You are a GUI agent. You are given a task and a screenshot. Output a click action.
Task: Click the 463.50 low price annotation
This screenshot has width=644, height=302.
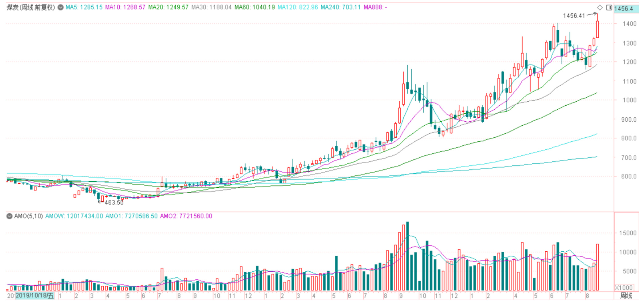114,203
